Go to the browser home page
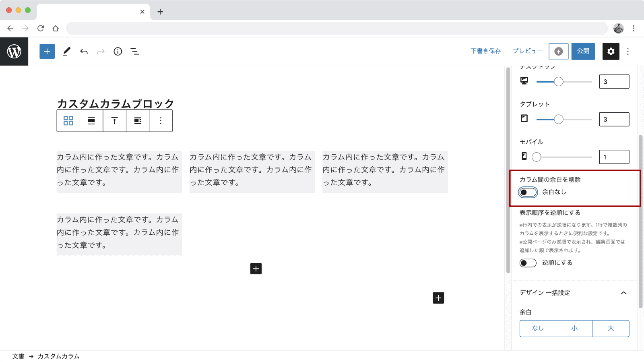644x362 pixels. pyautogui.click(x=56, y=28)
